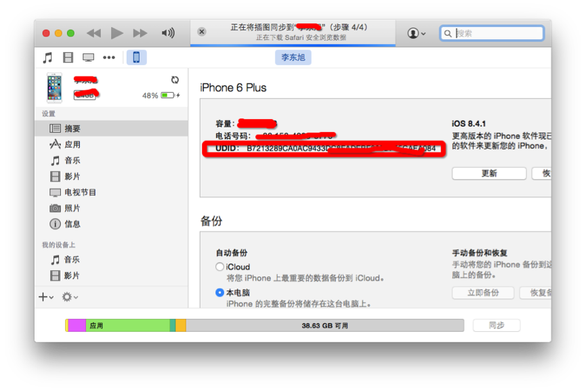Click the iOS 8.4.1 version text
586x392 pixels.
[469, 124]
